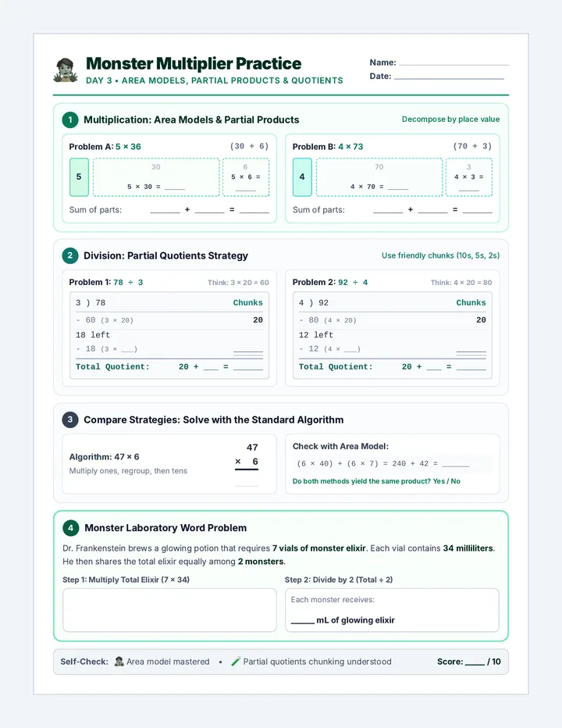
Task: Click the '4 × 3 =' box in Problem B
Action: pyautogui.click(x=468, y=177)
